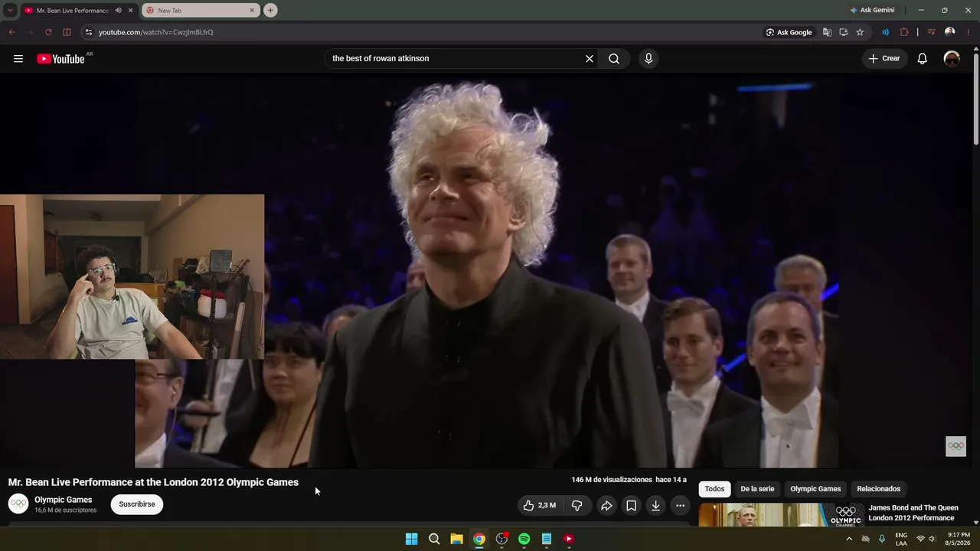980x551 pixels.
Task: Open Spotify from the taskbar
Action: (524, 539)
